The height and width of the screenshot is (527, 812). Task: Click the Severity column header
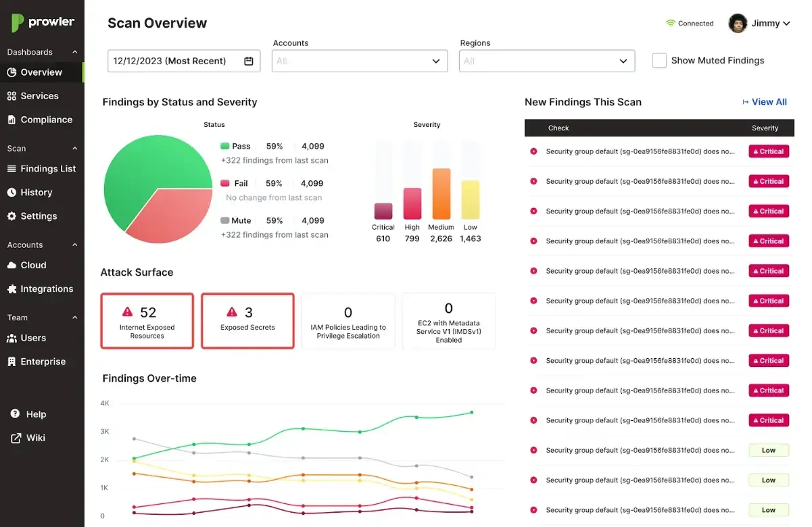click(765, 128)
